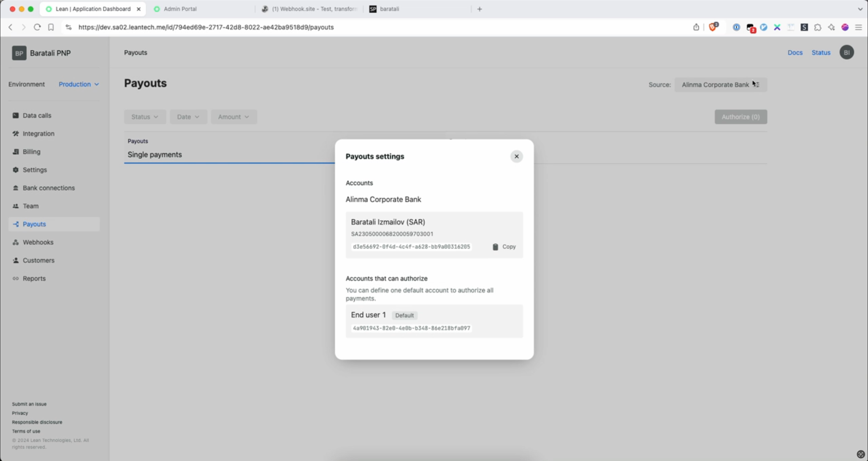Expand the Amount filter dropdown
The height and width of the screenshot is (461, 868).
tap(232, 117)
